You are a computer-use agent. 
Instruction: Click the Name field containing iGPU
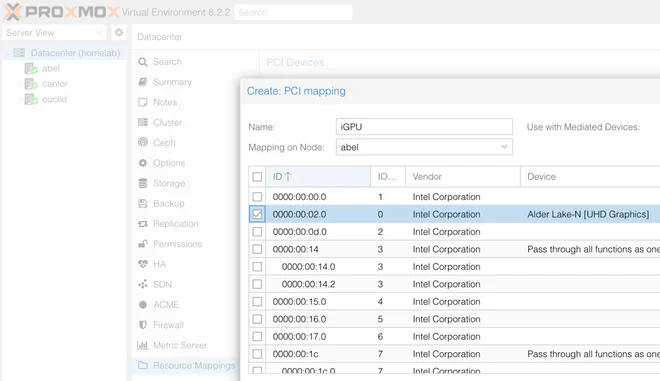pyautogui.click(x=424, y=127)
